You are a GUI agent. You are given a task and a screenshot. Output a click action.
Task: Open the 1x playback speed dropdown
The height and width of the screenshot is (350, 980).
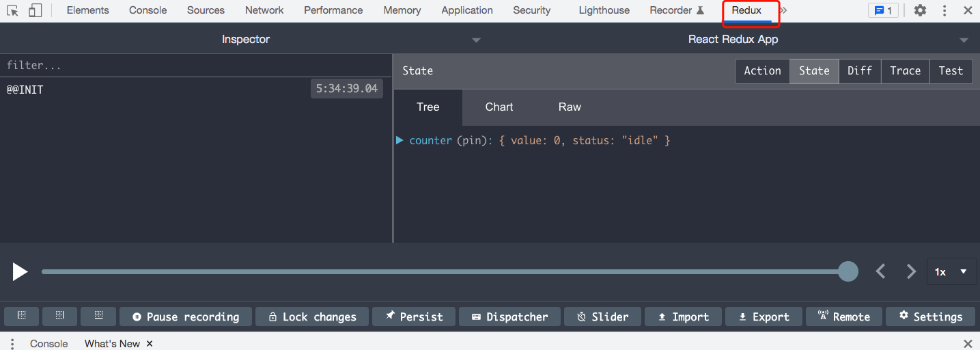pyautogui.click(x=951, y=271)
